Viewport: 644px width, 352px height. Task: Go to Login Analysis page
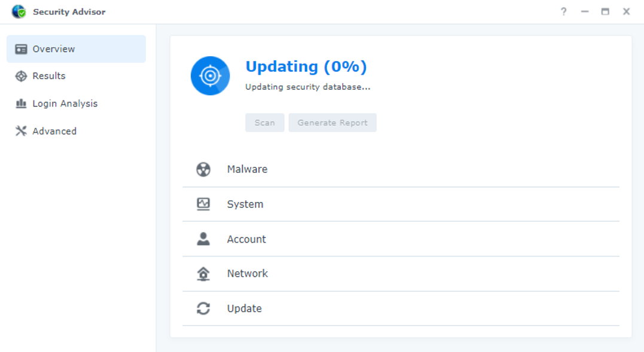65,103
